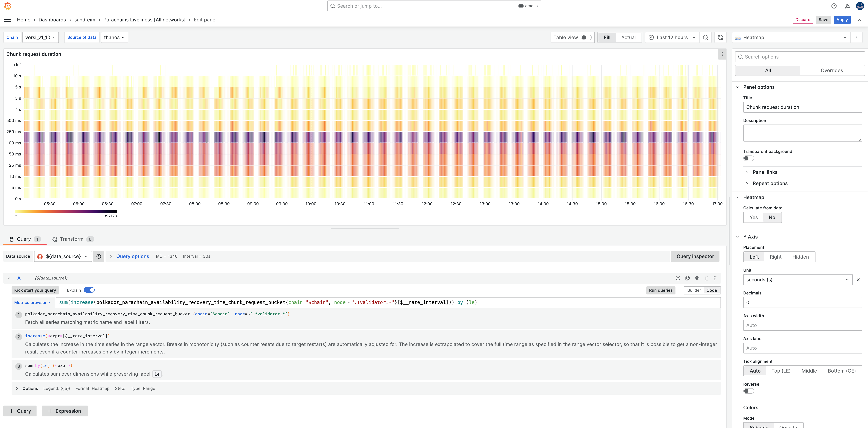Zoom out the time range
The image size is (868, 428).
pos(706,37)
